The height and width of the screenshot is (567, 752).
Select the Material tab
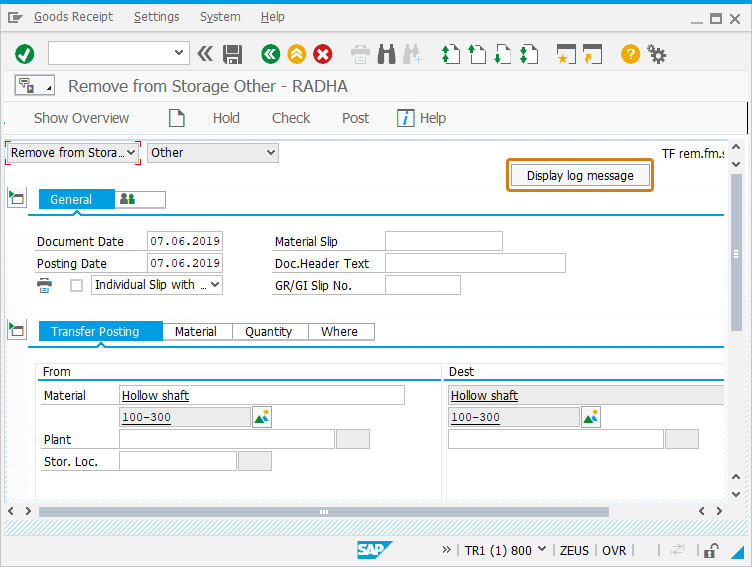tap(198, 331)
